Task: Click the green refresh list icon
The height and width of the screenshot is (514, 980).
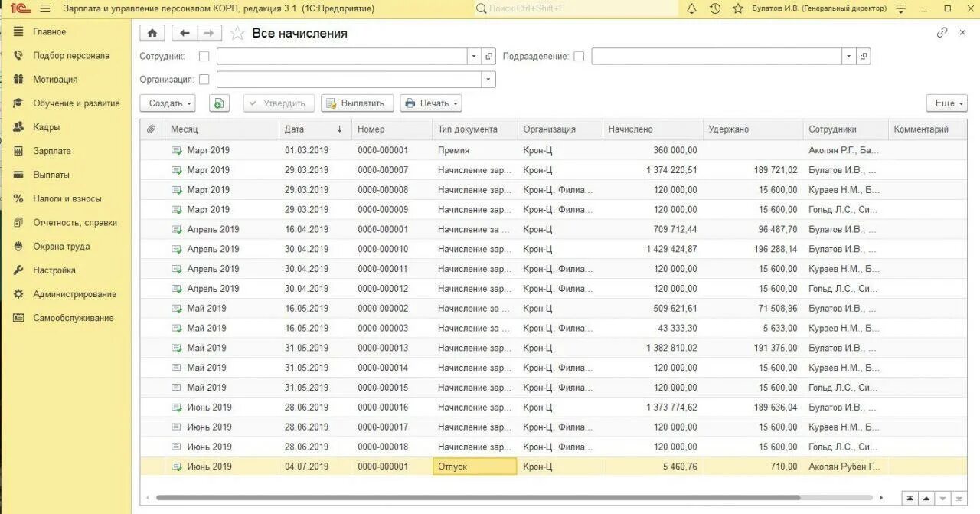Action: 219,103
